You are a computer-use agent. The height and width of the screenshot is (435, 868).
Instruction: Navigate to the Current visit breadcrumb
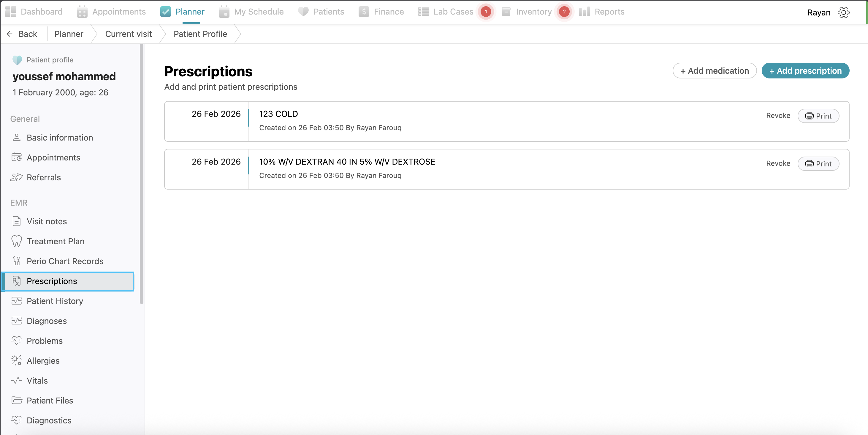coord(128,34)
